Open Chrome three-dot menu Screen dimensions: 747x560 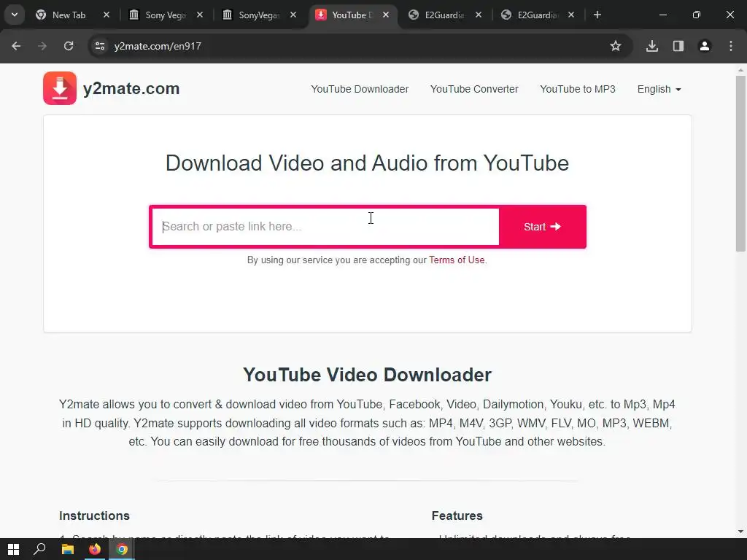tap(731, 46)
